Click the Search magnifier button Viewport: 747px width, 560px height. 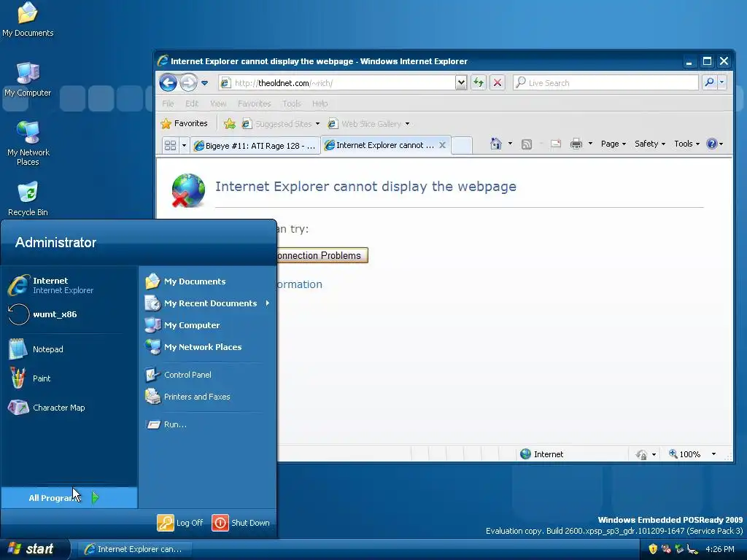709,83
